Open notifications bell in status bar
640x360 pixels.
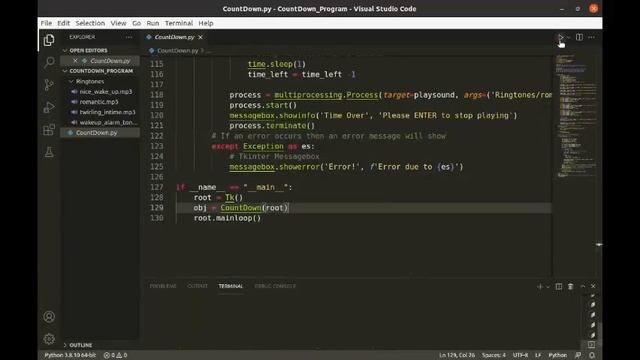592,355
